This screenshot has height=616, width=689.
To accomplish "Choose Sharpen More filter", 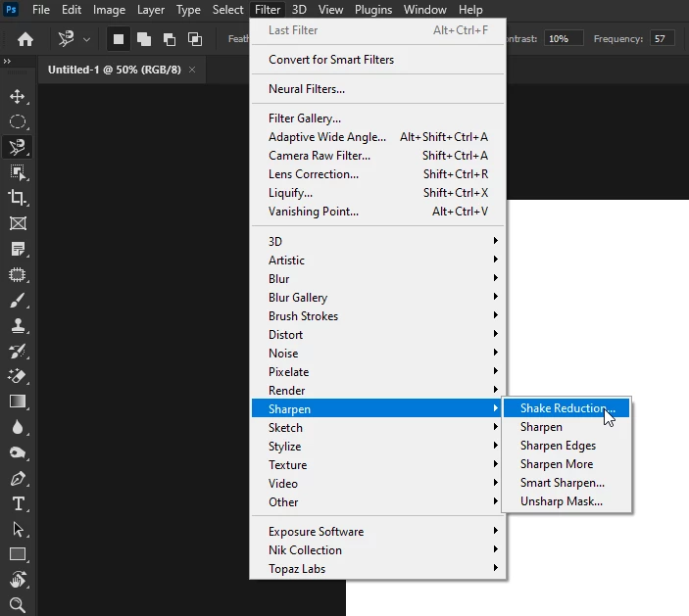I will click(x=566, y=463).
